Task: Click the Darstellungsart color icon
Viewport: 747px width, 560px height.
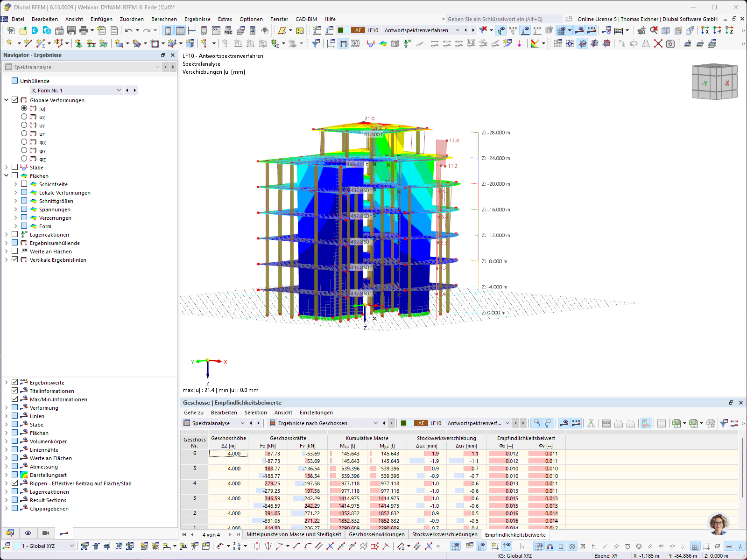Action: pos(24,475)
